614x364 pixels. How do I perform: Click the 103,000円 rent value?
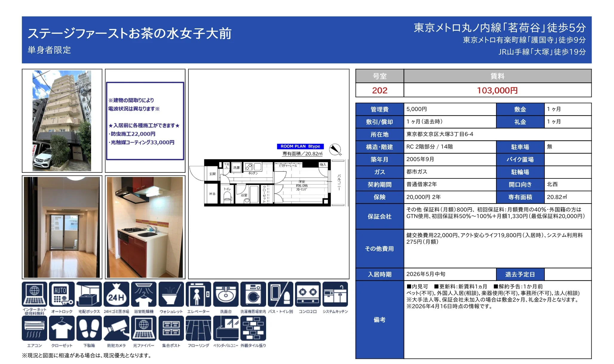tap(497, 90)
